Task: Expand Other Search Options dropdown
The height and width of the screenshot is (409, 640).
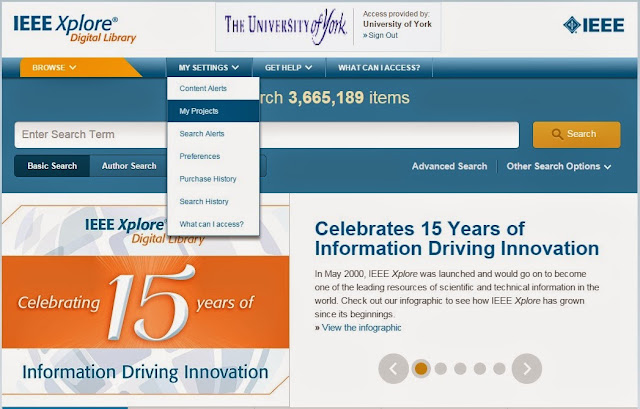Action: pos(558,166)
